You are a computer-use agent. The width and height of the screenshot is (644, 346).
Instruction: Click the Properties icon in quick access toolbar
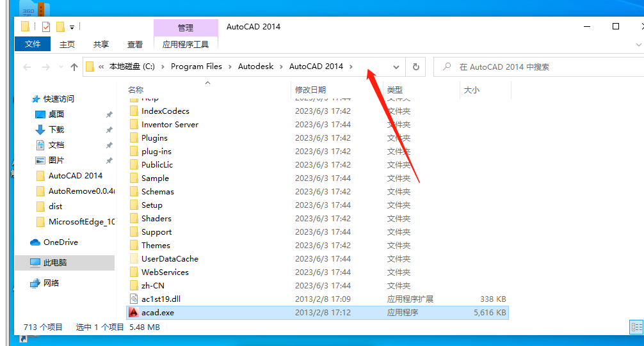pyautogui.click(x=46, y=27)
